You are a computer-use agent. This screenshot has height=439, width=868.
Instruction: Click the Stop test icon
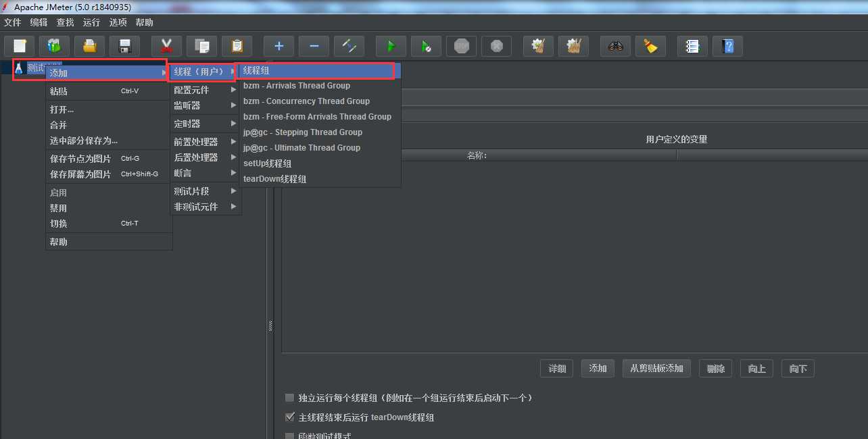(461, 46)
